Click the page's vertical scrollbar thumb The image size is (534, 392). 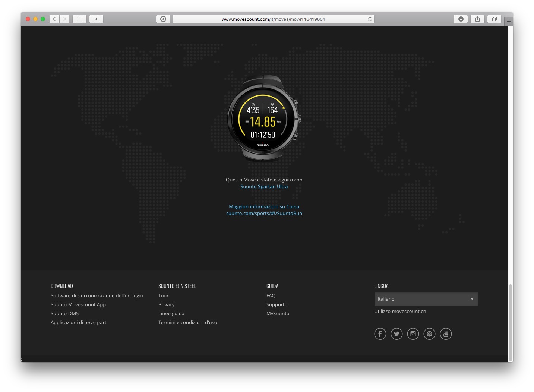(x=511, y=323)
